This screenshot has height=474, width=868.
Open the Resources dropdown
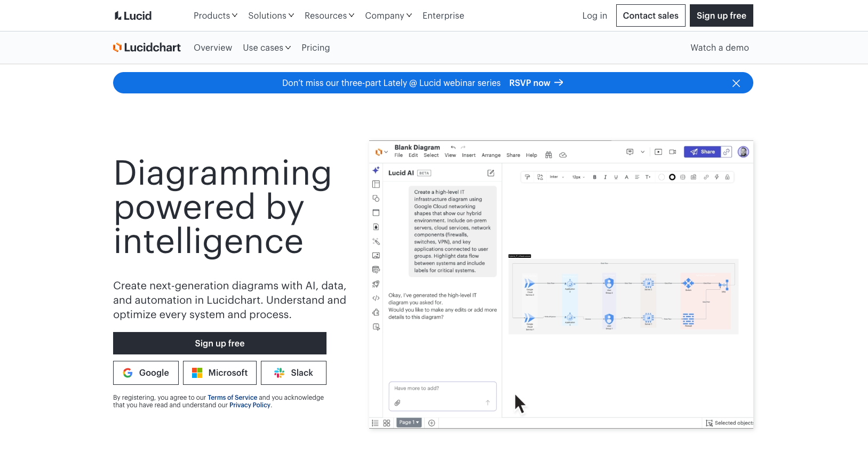[x=329, y=15]
